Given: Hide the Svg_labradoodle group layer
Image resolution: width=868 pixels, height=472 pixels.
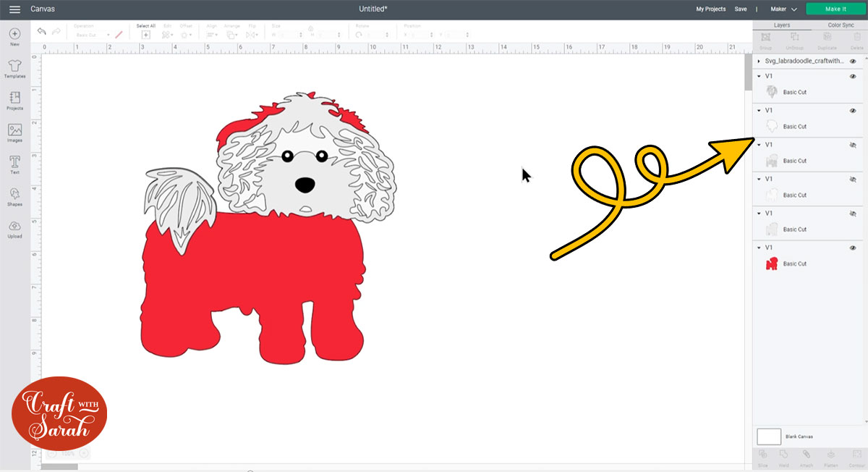Looking at the screenshot, I should 853,62.
